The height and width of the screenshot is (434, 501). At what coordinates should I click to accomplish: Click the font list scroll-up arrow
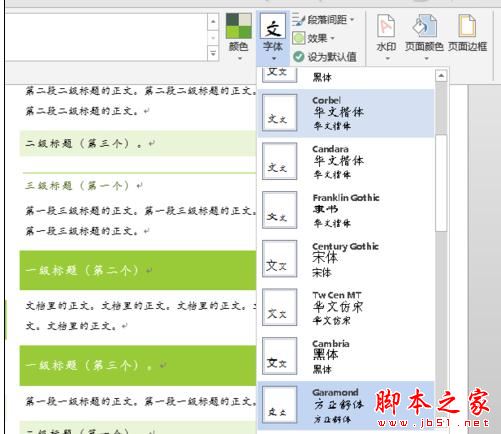pos(441,76)
